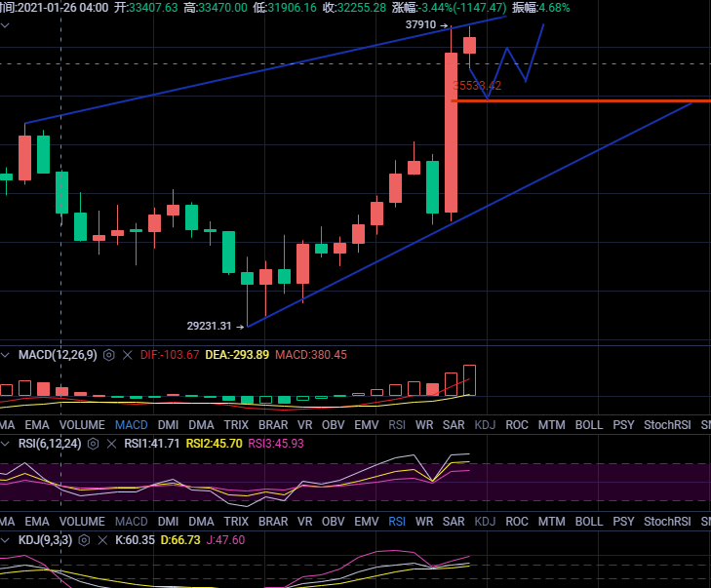Open MACD(12,26,9) indicator settings gear
Screen dimensions: 711x588
click(x=109, y=355)
